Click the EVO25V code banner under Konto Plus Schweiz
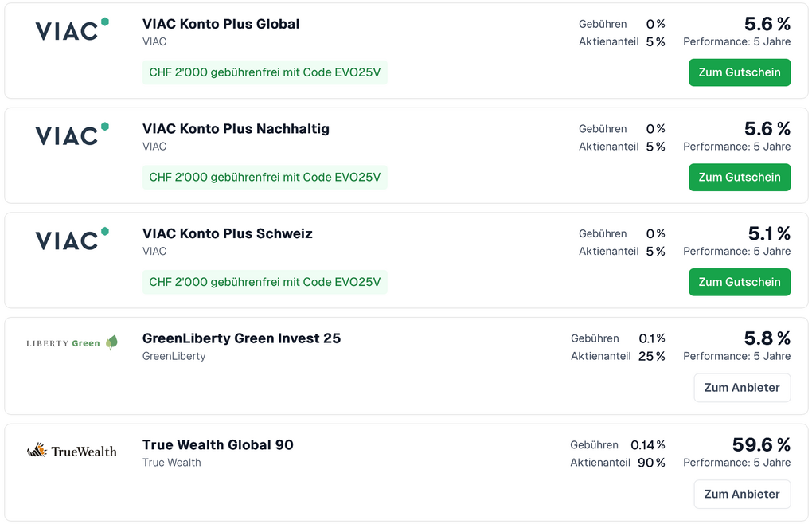 [264, 282]
